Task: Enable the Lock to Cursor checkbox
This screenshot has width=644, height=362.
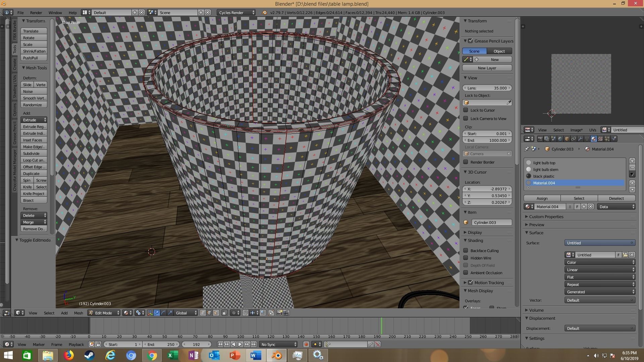Action: [466, 110]
